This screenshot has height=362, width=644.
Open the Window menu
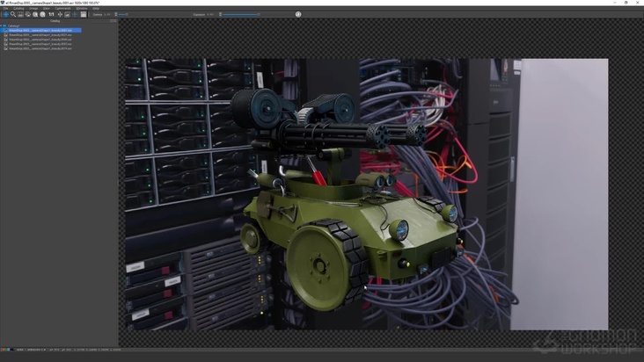coord(82,8)
